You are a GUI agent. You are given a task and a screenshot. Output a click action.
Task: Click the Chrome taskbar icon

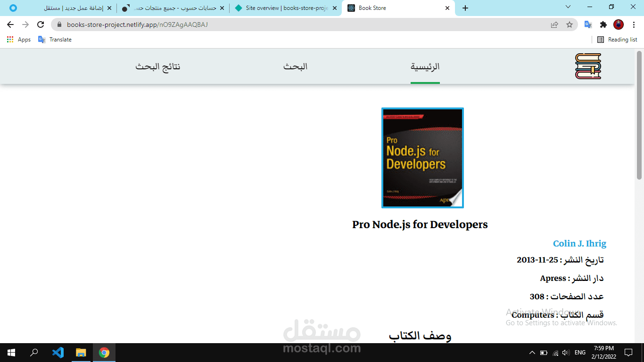(104, 353)
